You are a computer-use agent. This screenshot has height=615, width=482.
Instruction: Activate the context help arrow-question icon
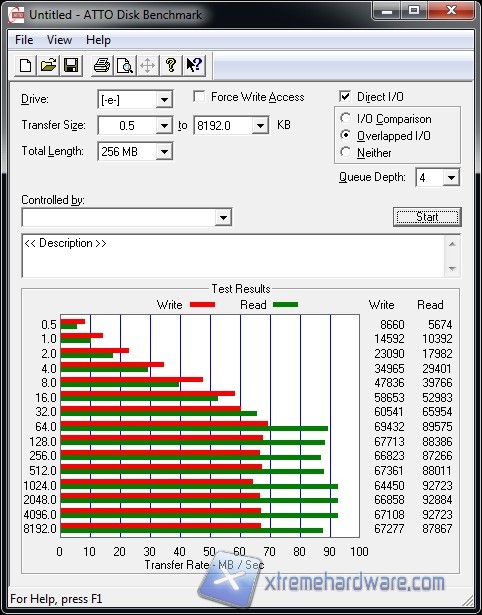coord(194,66)
